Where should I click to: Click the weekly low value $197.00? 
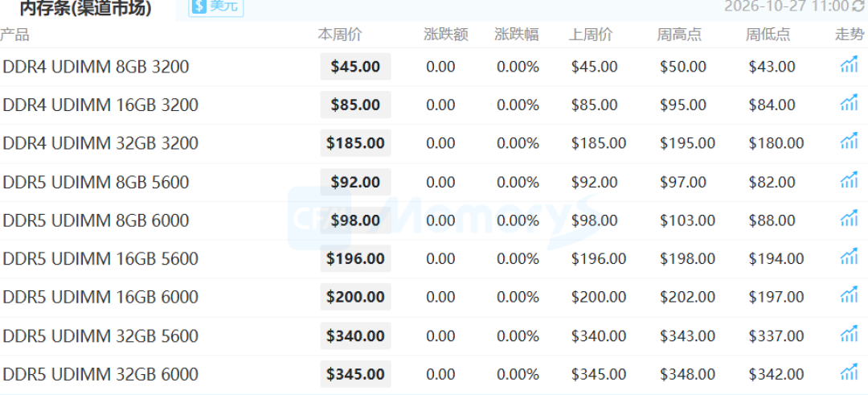click(776, 297)
